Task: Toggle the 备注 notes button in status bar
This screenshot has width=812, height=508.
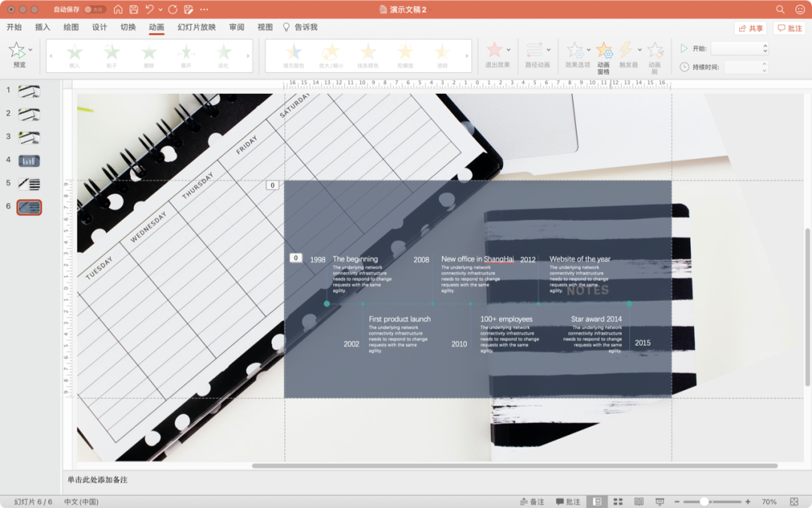Action: (532, 501)
